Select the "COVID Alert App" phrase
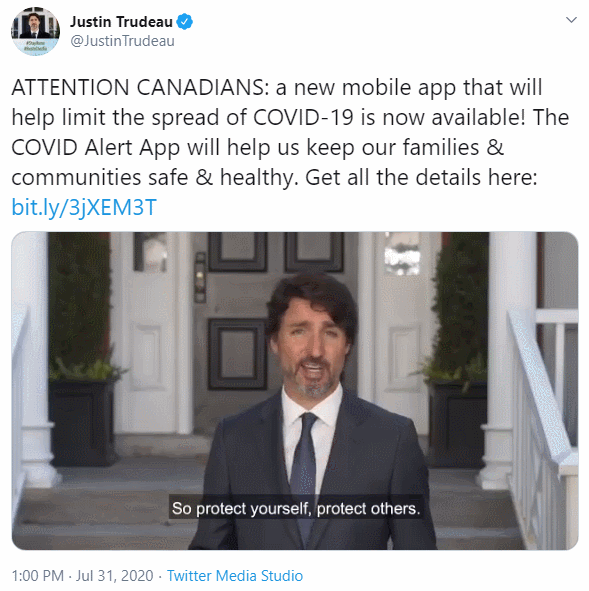This screenshot has width=589, height=591. (97, 147)
